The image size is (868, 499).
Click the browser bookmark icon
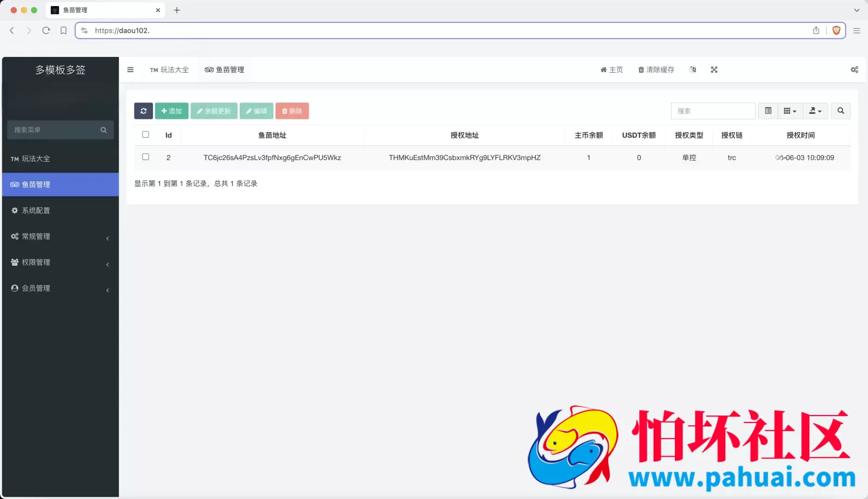point(63,30)
